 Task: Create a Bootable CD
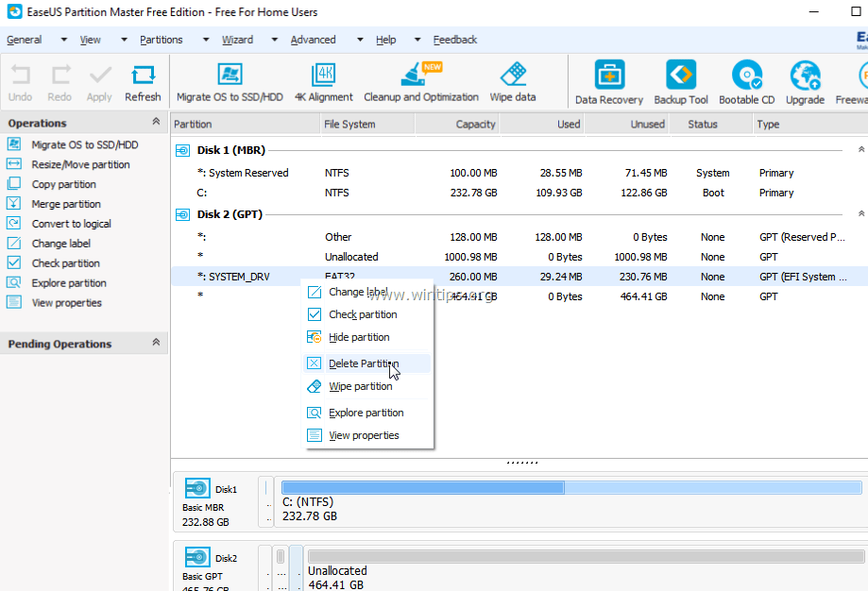tap(747, 83)
